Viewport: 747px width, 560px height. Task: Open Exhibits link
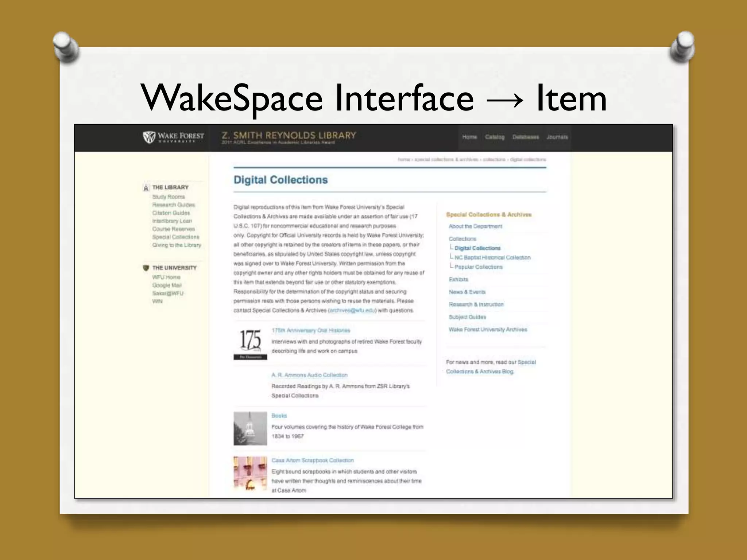(458, 280)
